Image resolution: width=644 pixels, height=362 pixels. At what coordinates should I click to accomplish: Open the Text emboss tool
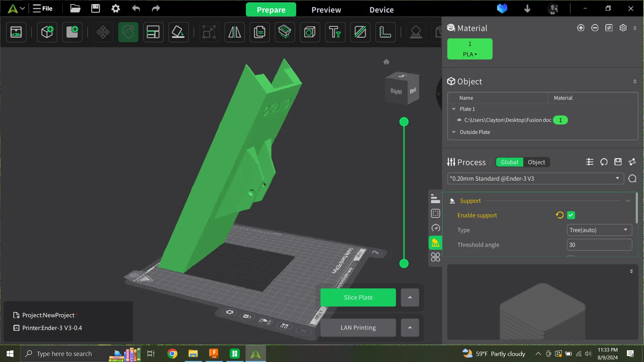(x=335, y=32)
